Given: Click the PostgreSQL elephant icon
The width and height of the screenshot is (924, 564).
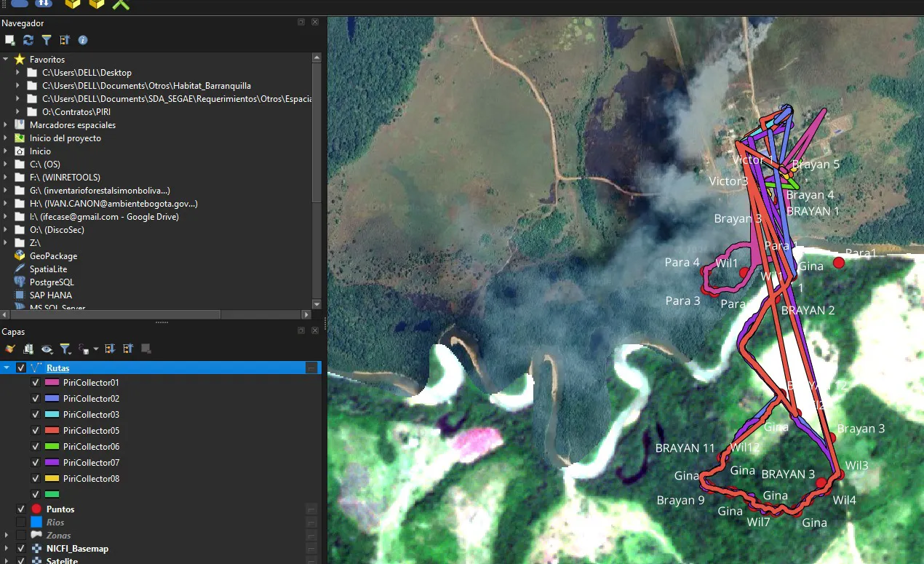Looking at the screenshot, I should 20,282.
